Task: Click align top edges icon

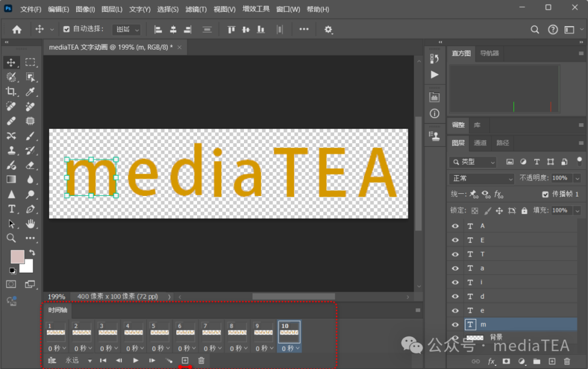Action: pos(231,29)
